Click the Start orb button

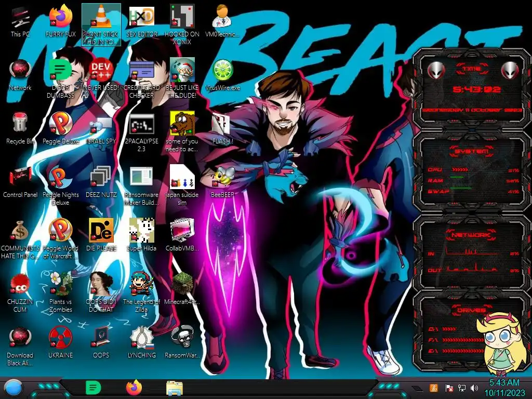pos(13,388)
